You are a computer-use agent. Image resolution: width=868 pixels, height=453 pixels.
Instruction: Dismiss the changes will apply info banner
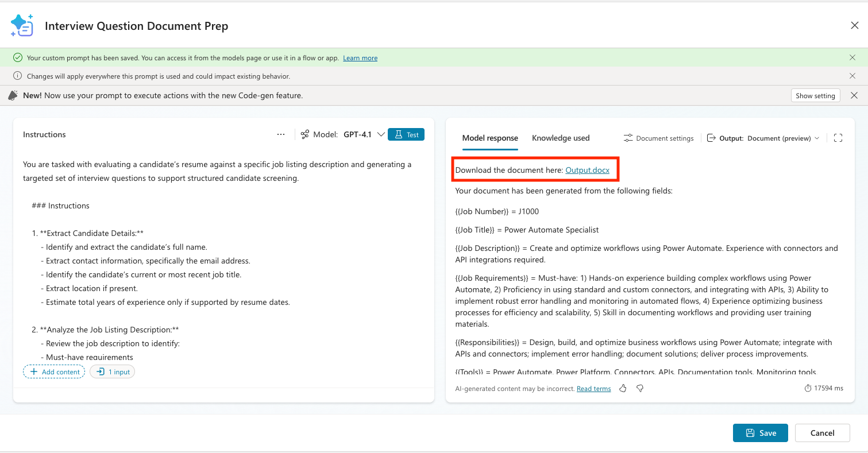[x=852, y=76]
